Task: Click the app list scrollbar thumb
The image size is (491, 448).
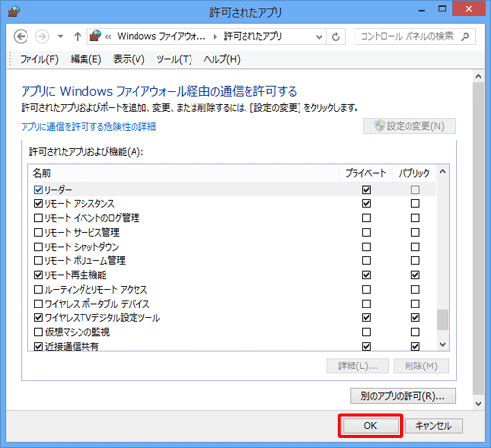Action: pos(443,320)
